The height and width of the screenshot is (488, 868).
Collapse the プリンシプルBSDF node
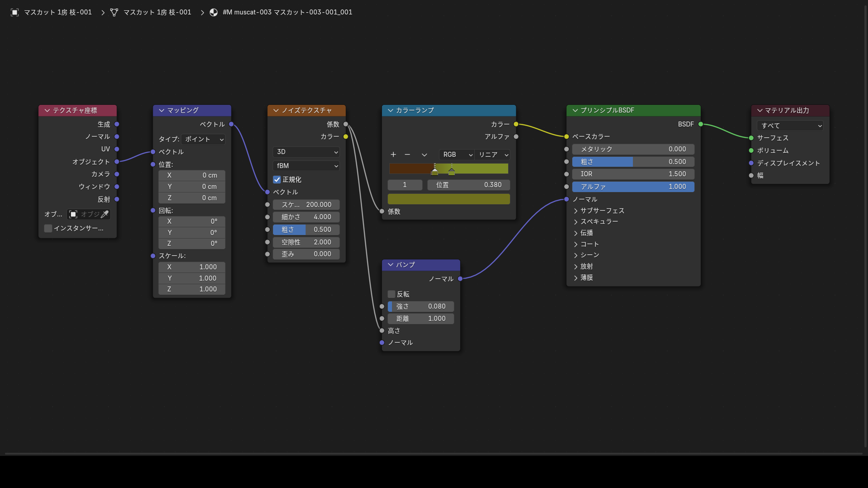(x=575, y=110)
